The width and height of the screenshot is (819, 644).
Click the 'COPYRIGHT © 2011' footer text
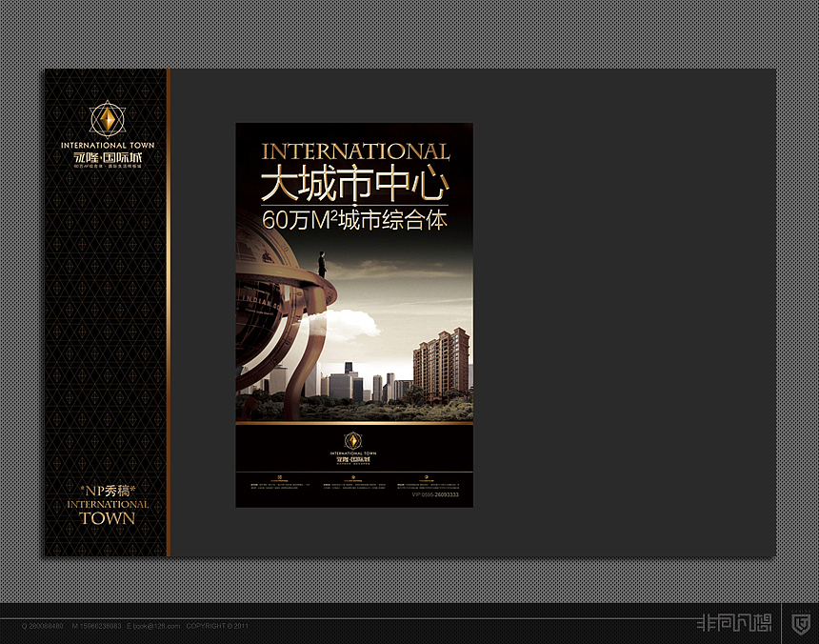(217, 626)
